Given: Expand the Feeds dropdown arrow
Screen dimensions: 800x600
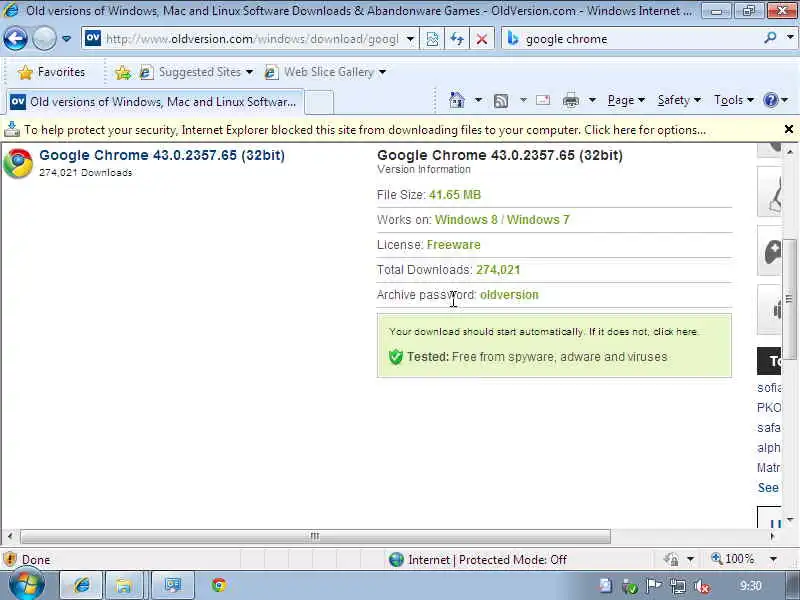Looking at the screenshot, I should 523,100.
